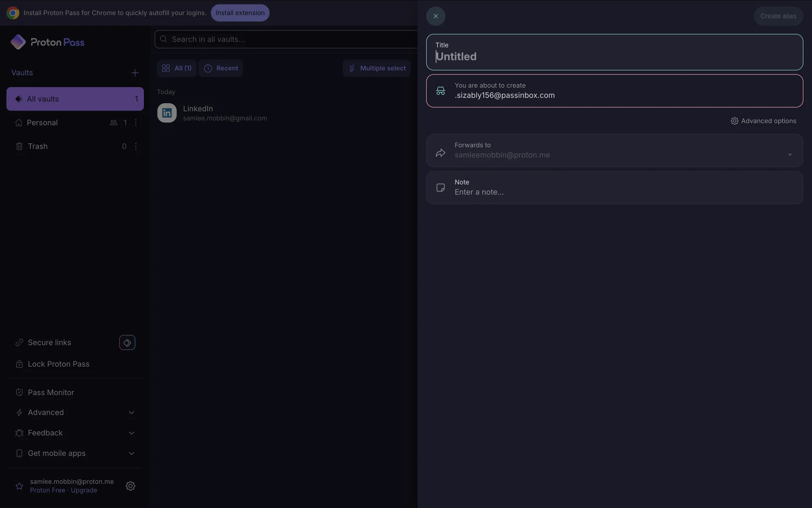Click the Install extension button
The height and width of the screenshot is (508, 812).
(x=240, y=13)
